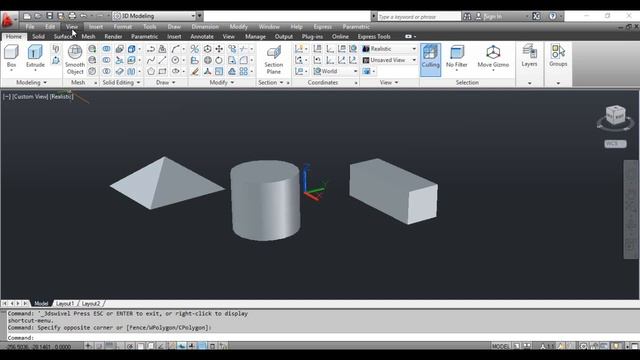This screenshot has height=360, width=640.
Task: Open the Layers panel button
Action: tap(529, 56)
